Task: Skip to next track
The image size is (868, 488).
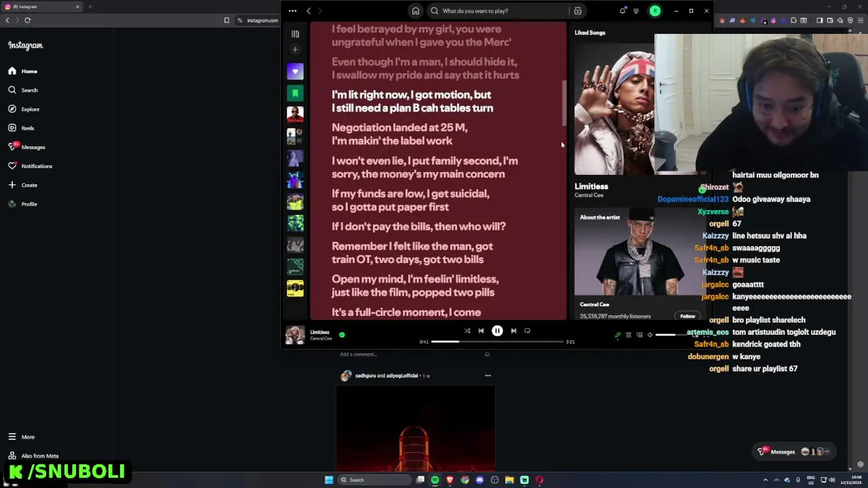Action: point(513,331)
